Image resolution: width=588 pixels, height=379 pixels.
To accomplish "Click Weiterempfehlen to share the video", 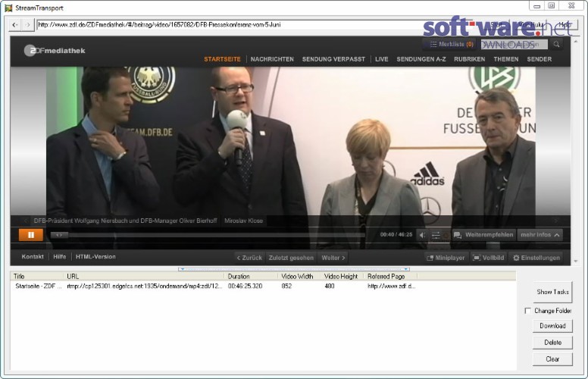I will [x=483, y=235].
